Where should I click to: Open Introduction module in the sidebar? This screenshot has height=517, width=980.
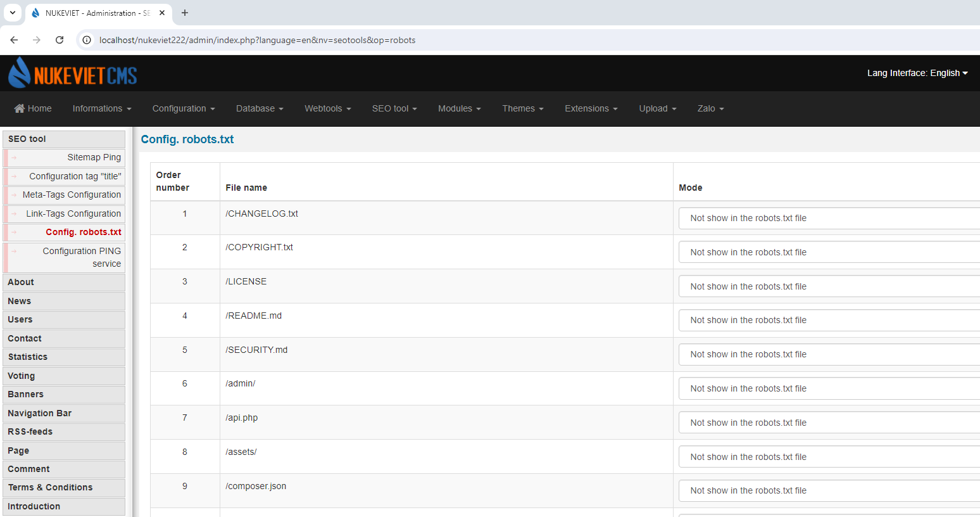(x=64, y=506)
